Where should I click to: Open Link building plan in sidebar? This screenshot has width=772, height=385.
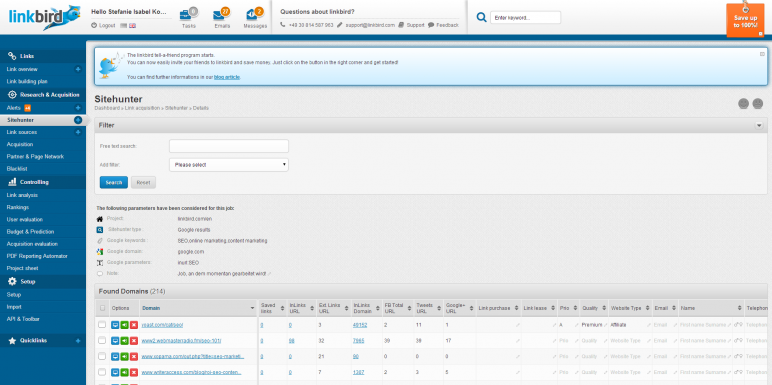point(27,82)
